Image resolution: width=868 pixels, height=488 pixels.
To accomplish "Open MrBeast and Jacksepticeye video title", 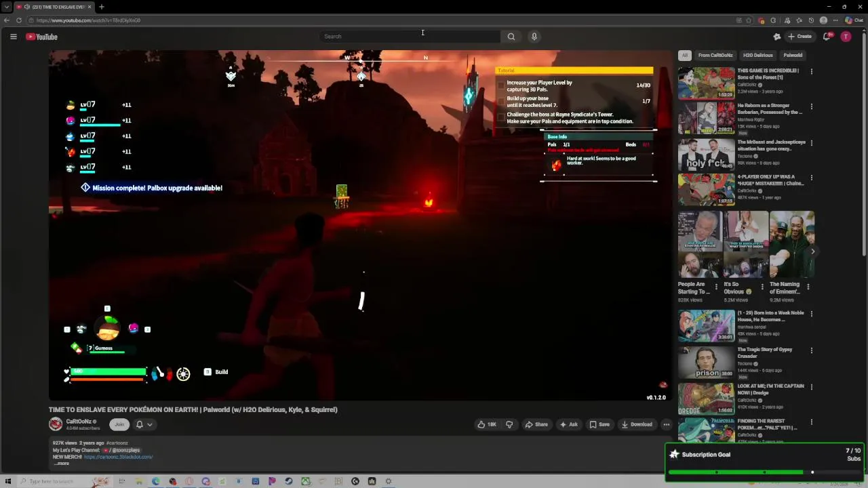I will pos(772,145).
